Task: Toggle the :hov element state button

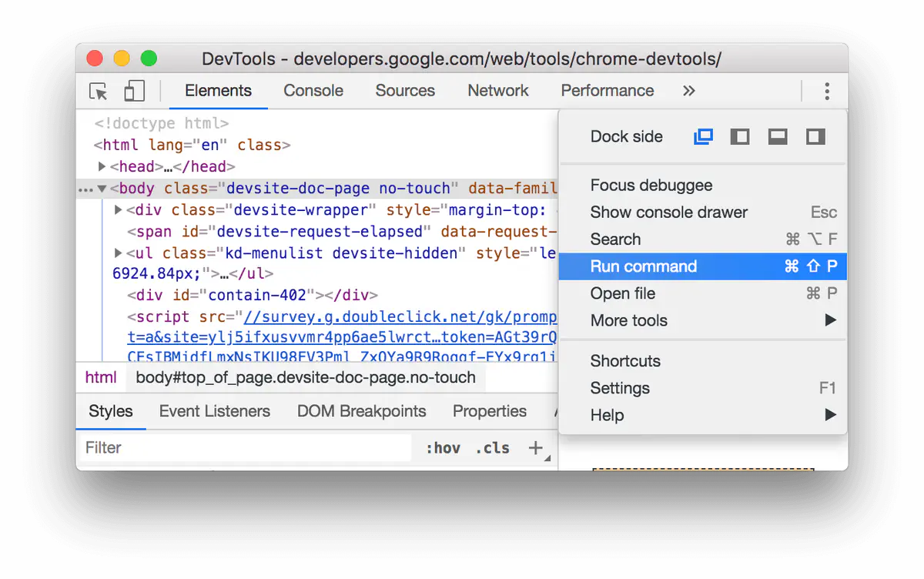Action: 443,448
